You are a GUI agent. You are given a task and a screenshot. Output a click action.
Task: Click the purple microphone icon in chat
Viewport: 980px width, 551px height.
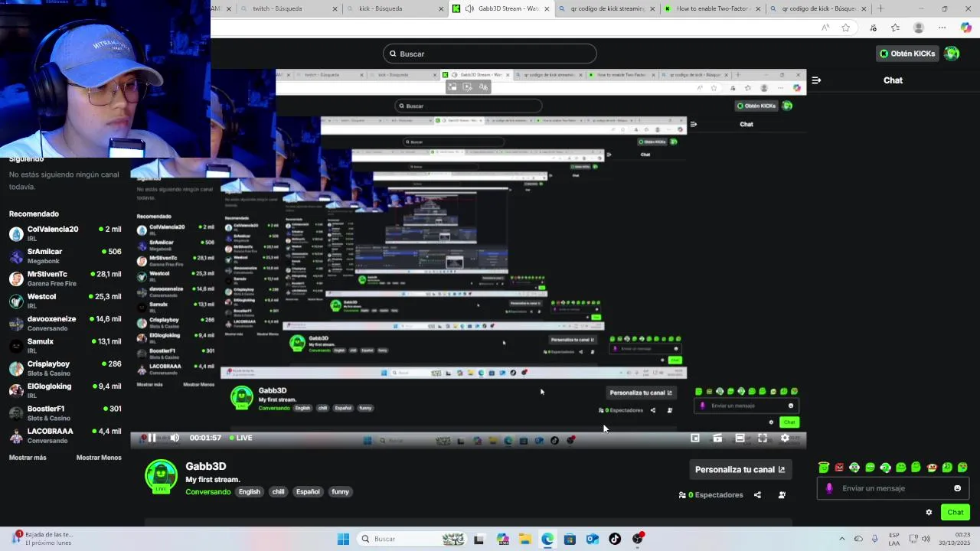[829, 488]
